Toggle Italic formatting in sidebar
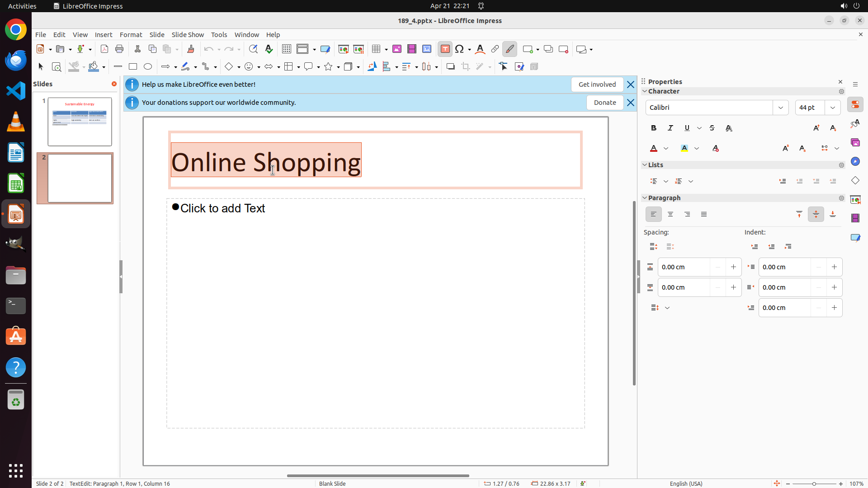This screenshot has width=868, height=488. [670, 128]
